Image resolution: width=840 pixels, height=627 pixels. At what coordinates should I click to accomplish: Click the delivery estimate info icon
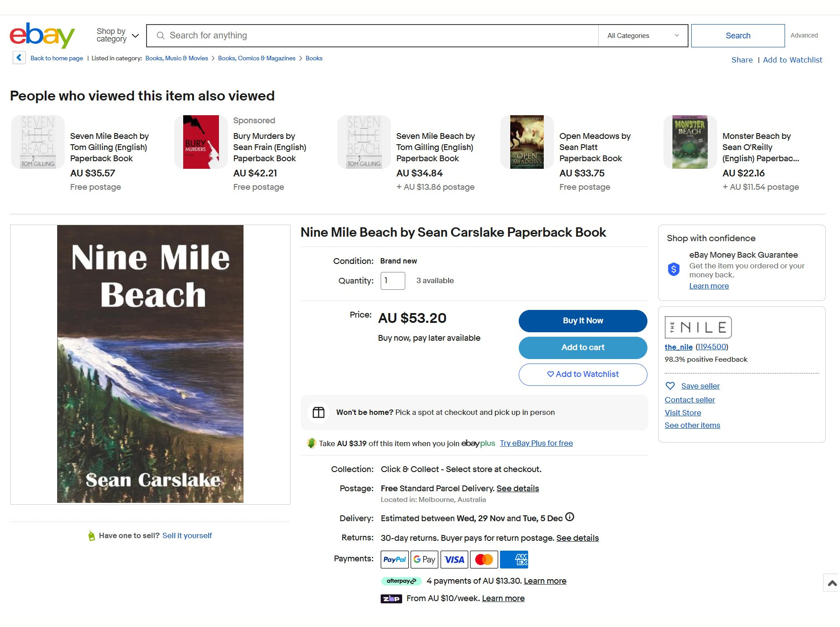(570, 517)
